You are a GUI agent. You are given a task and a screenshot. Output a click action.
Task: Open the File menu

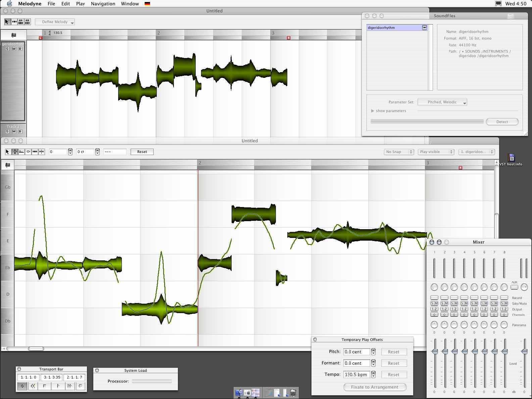(x=51, y=4)
